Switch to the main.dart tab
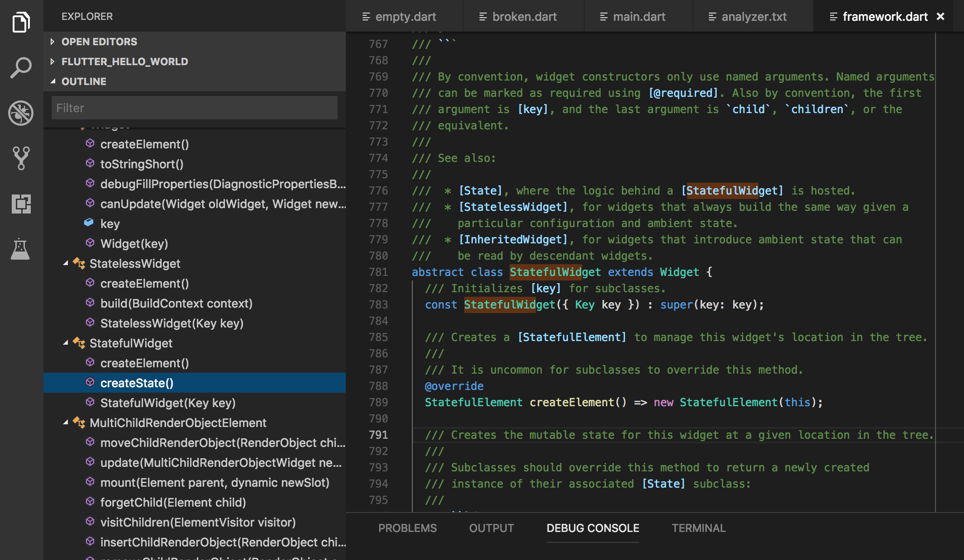964x560 pixels. click(638, 16)
